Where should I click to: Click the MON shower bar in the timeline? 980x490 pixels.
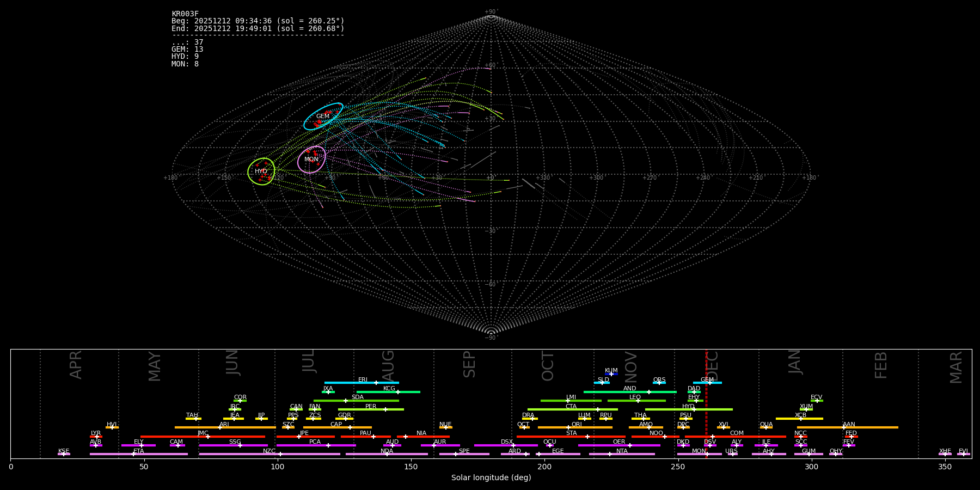(700, 454)
